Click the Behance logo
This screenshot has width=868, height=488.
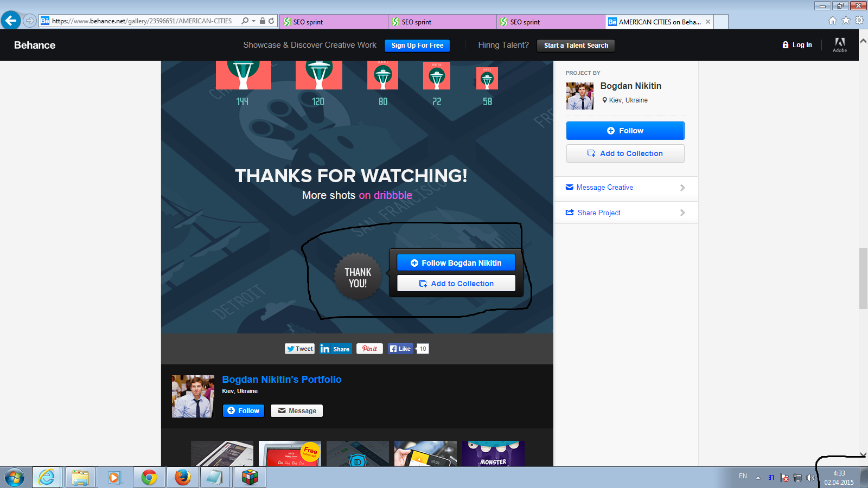(35, 45)
